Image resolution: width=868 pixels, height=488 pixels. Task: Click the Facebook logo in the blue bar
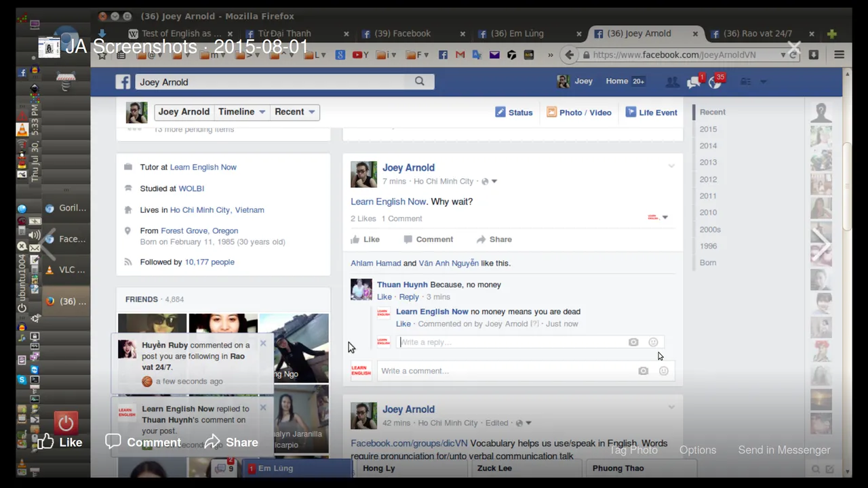[x=123, y=82]
